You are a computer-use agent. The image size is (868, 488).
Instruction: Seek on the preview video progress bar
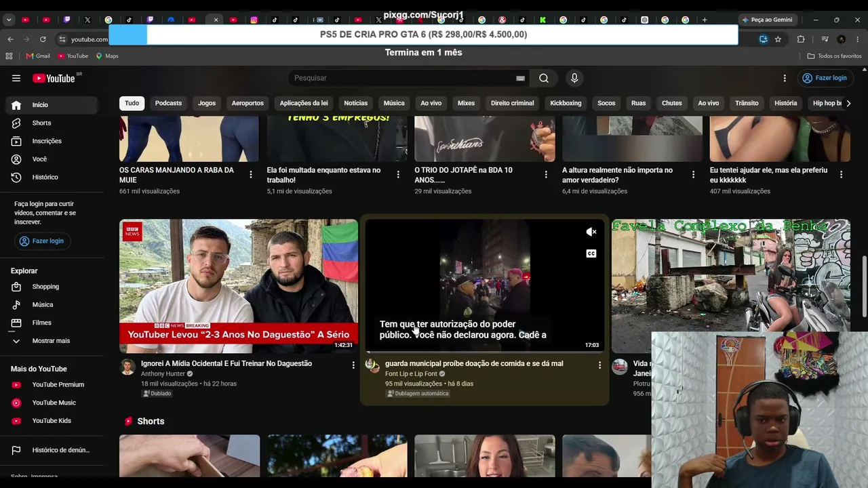pos(484,352)
